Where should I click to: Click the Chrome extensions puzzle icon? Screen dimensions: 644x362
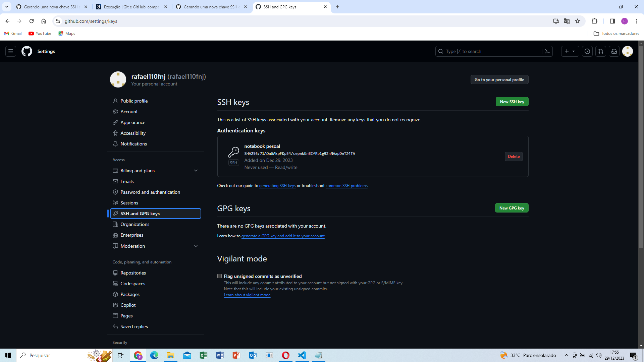pyautogui.click(x=594, y=21)
